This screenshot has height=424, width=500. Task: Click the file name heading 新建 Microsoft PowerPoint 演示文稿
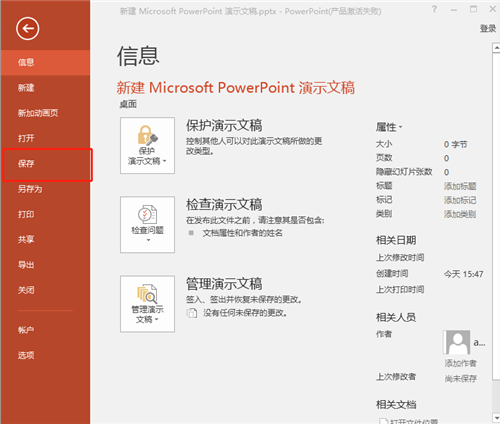235,88
